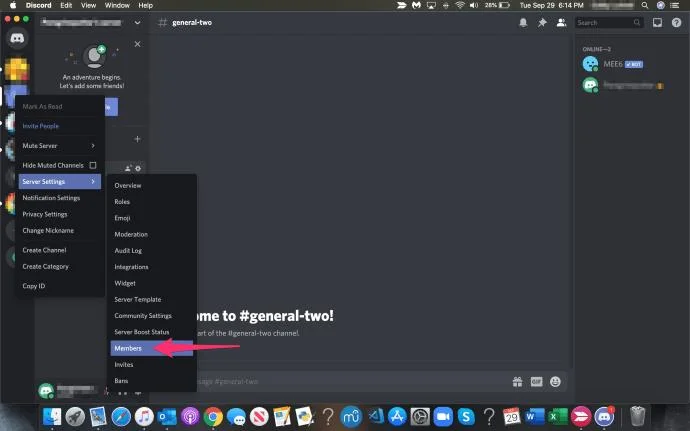
Task: Open the Discord app menu
Action: [38, 5]
